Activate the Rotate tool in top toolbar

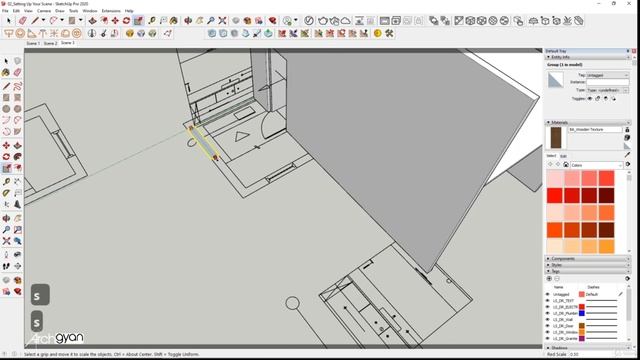point(127,20)
